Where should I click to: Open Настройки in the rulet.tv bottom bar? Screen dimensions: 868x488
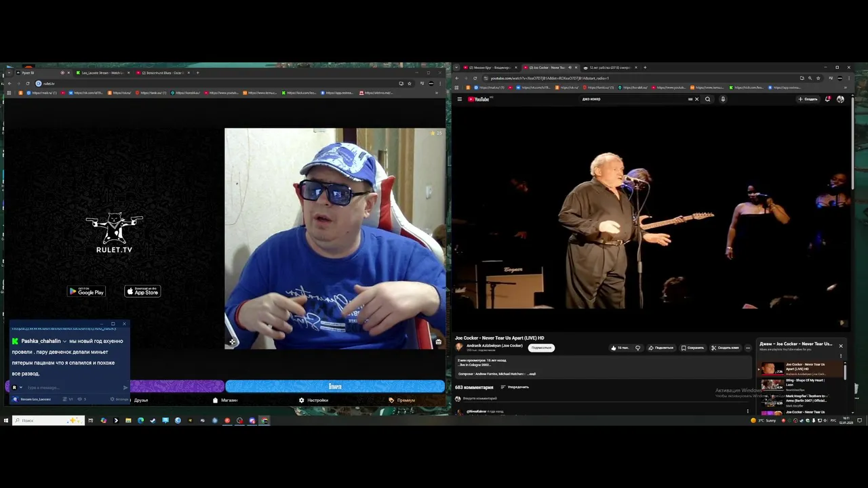pyautogui.click(x=313, y=400)
